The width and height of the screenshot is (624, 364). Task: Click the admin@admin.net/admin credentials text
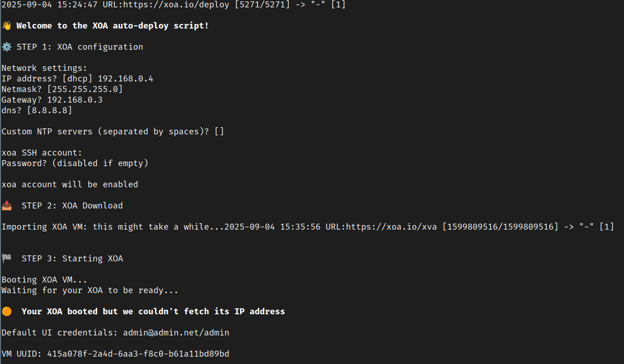pos(176,333)
